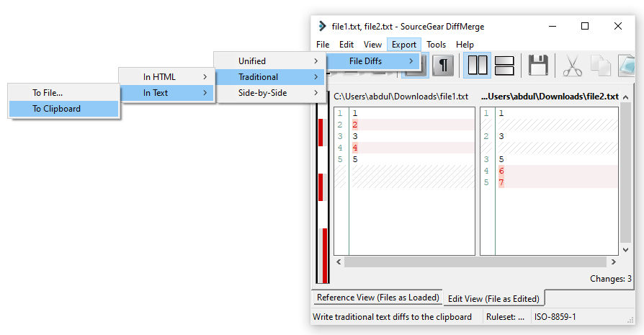
Task: Open the File menu
Action: pos(323,45)
